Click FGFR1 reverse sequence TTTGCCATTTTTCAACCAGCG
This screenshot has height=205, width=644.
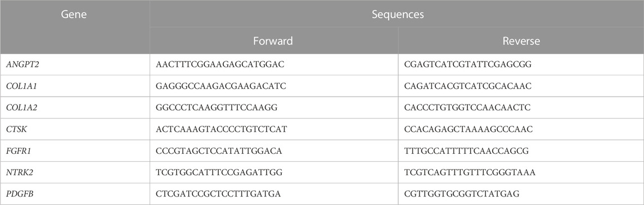click(x=466, y=151)
